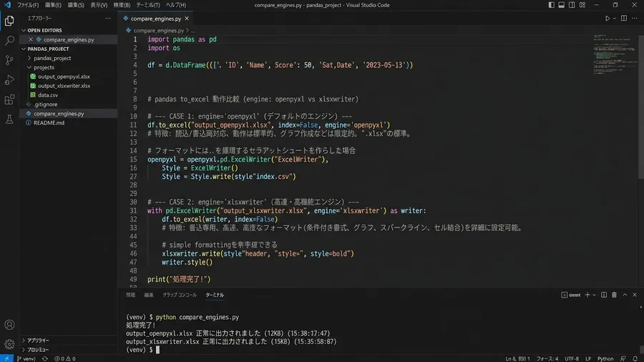644x362 pixels.
Task: Toggle secondary side bar visibility
Action: pyautogui.click(x=572, y=5)
